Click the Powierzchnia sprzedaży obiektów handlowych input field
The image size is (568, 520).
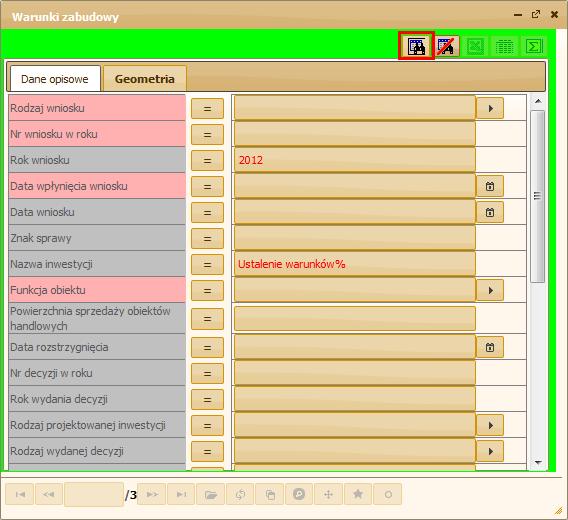coord(355,318)
